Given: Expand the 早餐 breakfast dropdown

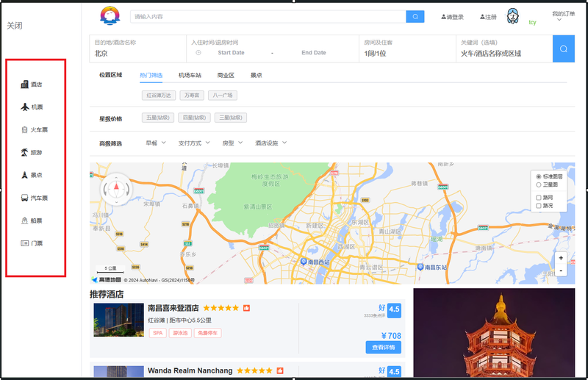Looking at the screenshot, I should point(156,143).
